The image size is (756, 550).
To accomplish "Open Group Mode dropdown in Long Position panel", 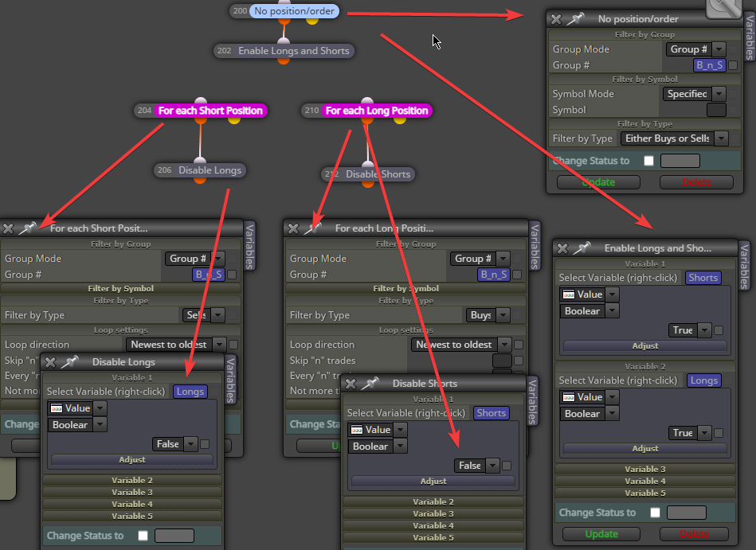I will pyautogui.click(x=480, y=259).
